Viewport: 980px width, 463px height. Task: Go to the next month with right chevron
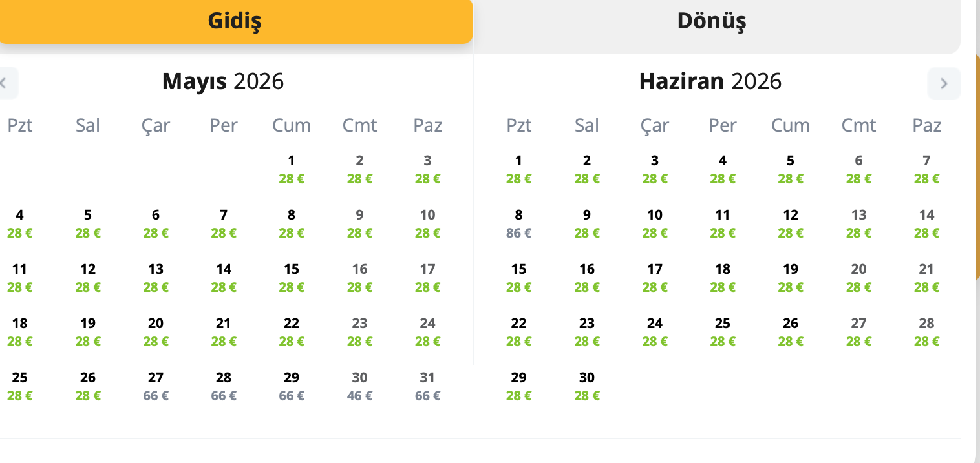point(943,83)
